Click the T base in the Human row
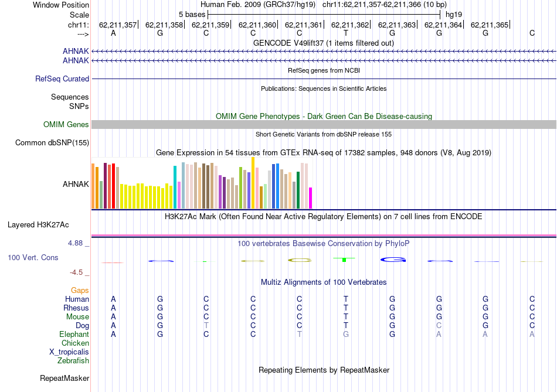 346,299
